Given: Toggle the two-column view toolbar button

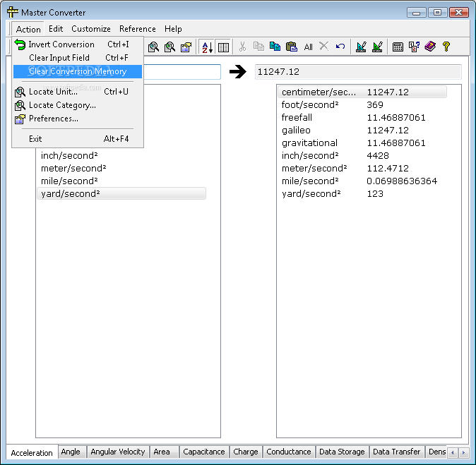Looking at the screenshot, I should pyautogui.click(x=223, y=47).
